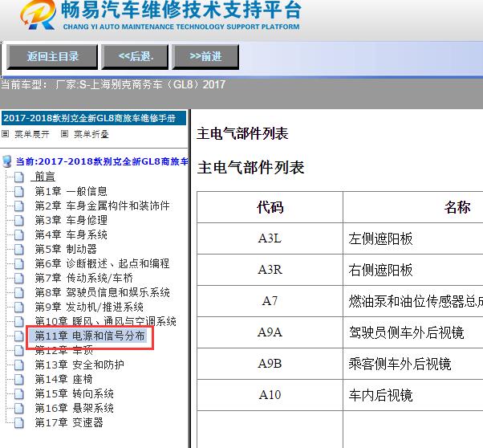Click the page icon beside 第11章
The height and width of the screenshot is (448, 483).
pos(19,336)
